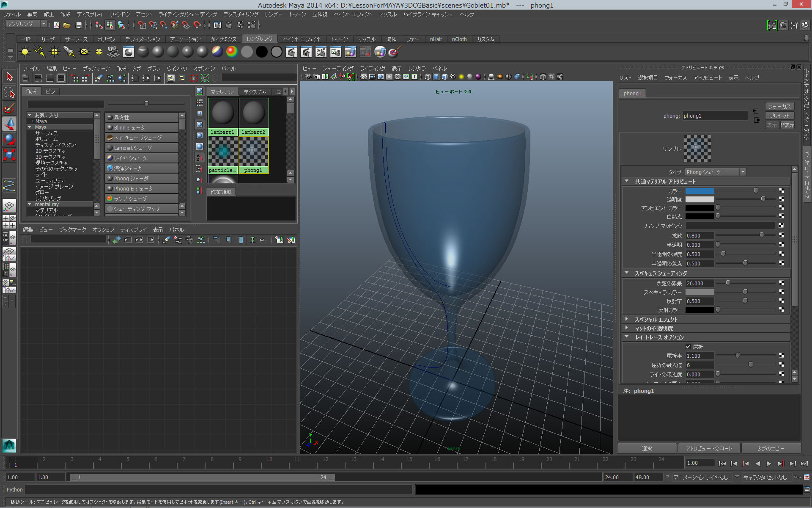Create a directional light from shelf

point(40,52)
